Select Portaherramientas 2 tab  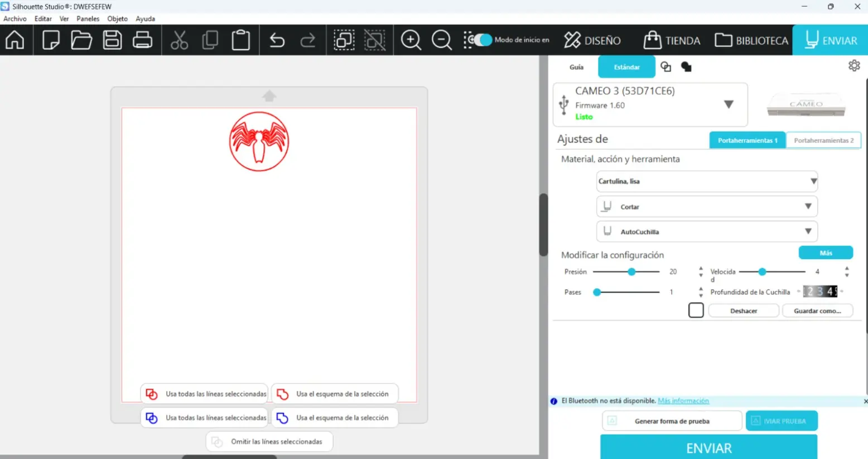(824, 140)
